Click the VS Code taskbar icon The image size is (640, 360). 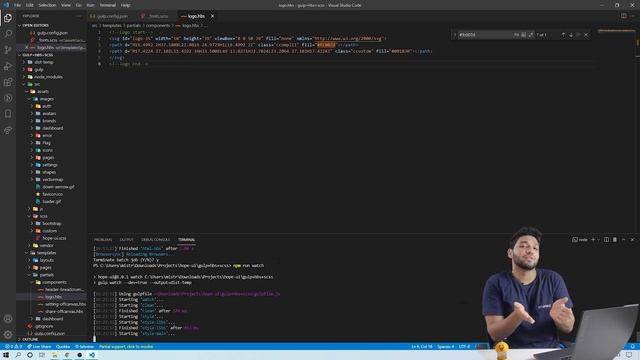[92, 355]
